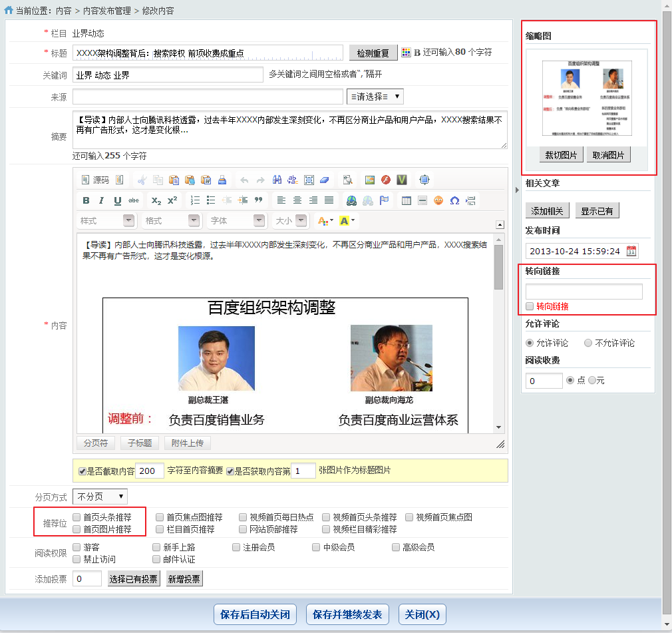Screen dimensions: 672x633
Task: Click the 添加相关 button
Action: 547,210
